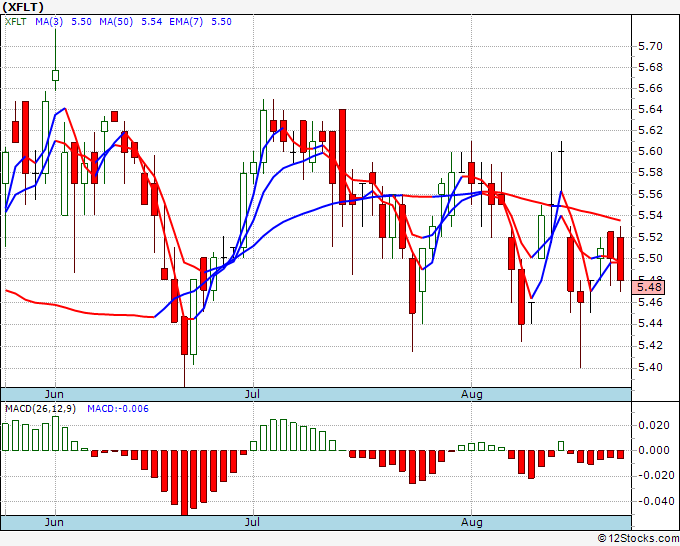Select the MA(50) indicator label
The height and width of the screenshot is (546, 680).
(x=116, y=21)
